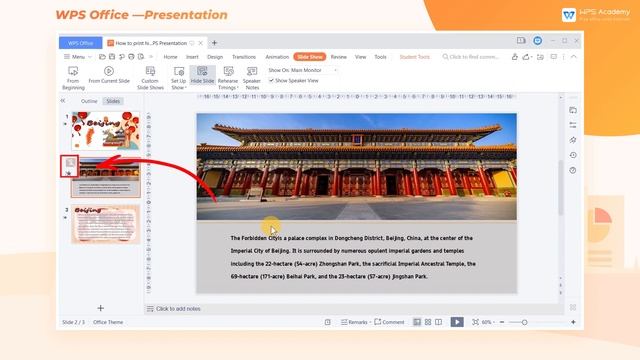Click the Undo icon in quick toolbar

(x=122, y=57)
